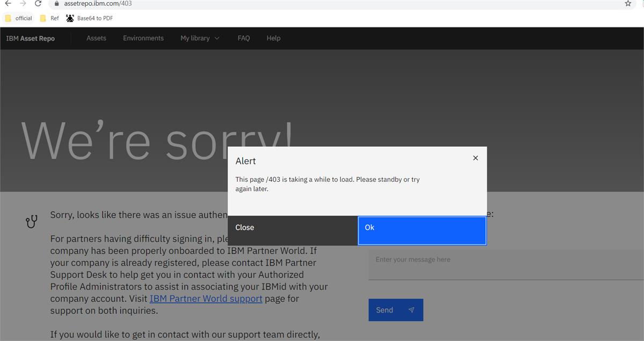The width and height of the screenshot is (644, 341).
Task: Expand the My library dropdown
Action: tap(200, 38)
